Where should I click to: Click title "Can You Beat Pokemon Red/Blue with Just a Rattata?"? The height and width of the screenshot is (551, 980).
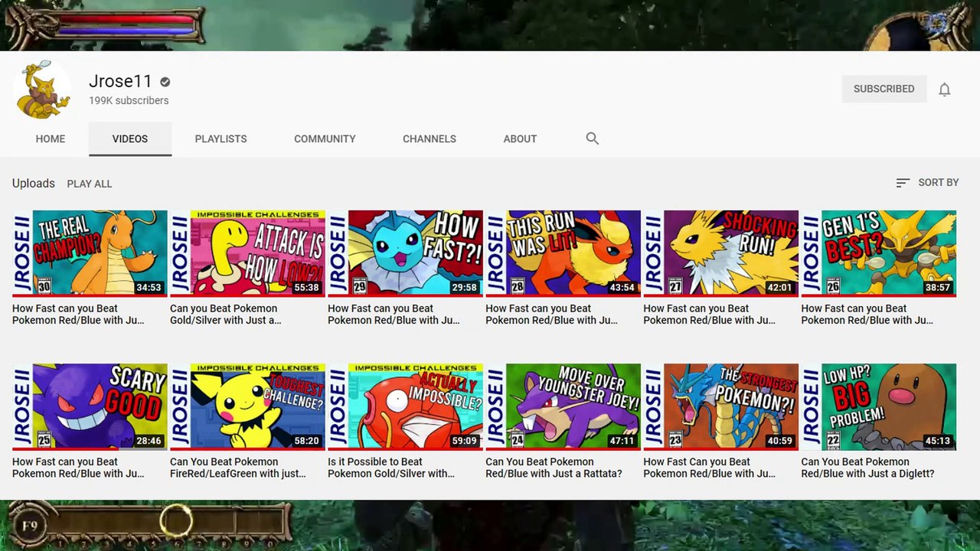(x=554, y=468)
